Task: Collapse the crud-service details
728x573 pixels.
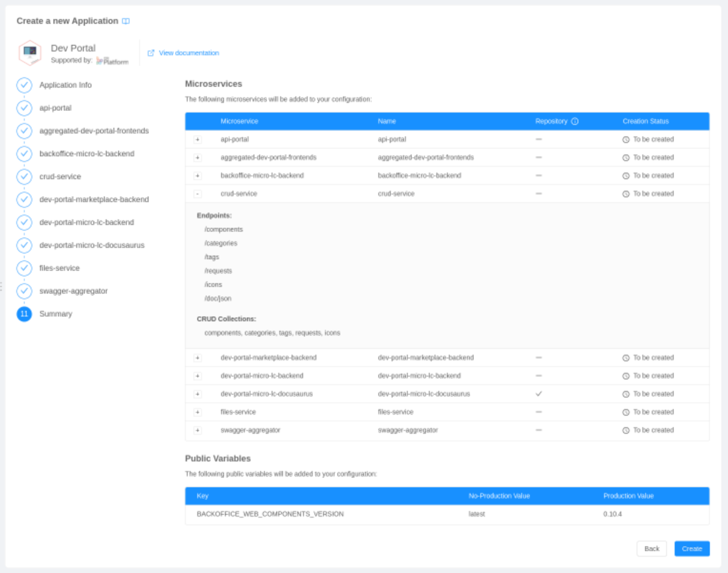Action: pyautogui.click(x=197, y=194)
